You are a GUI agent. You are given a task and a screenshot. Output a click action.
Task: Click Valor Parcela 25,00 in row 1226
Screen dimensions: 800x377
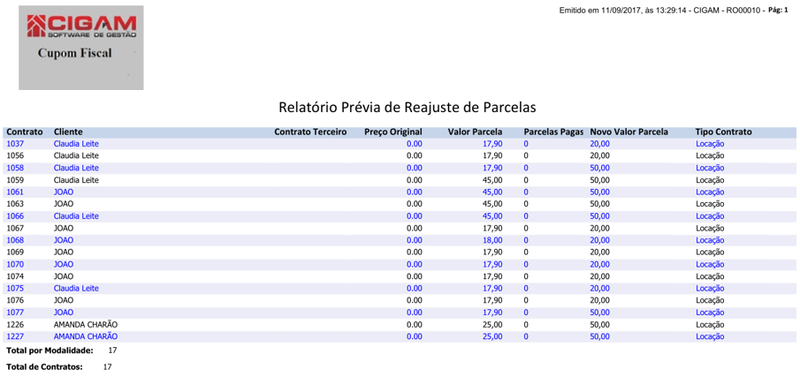(492, 324)
